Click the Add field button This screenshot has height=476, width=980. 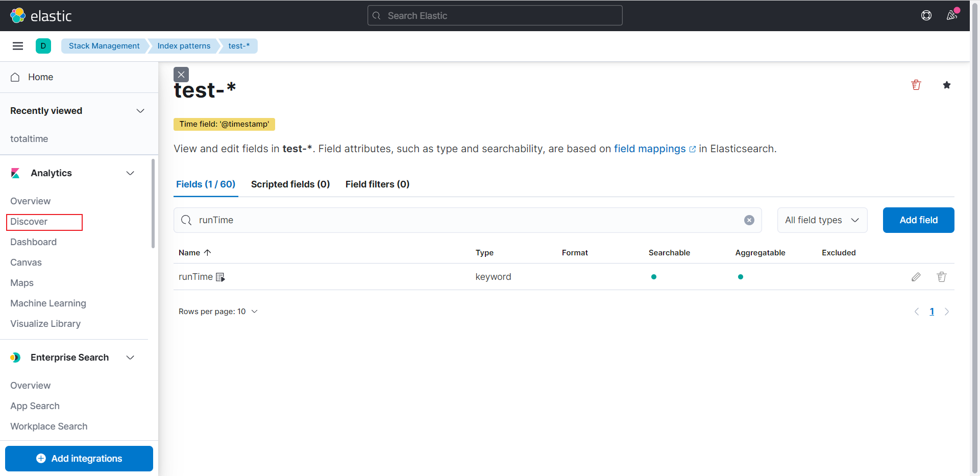coord(919,220)
